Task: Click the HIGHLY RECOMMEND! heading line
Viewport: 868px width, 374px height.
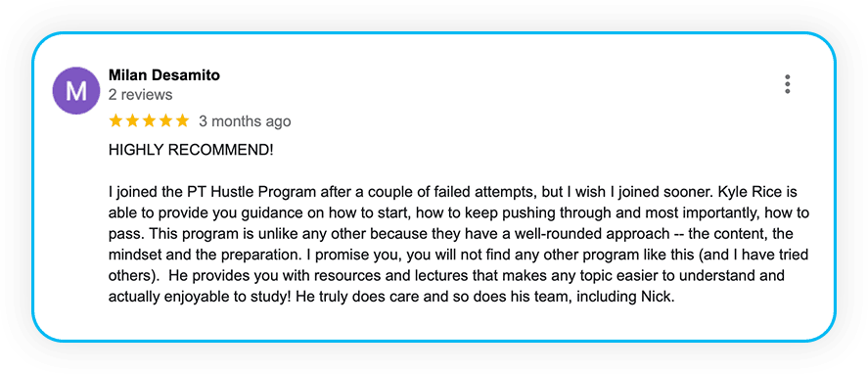Action: pos(191,150)
